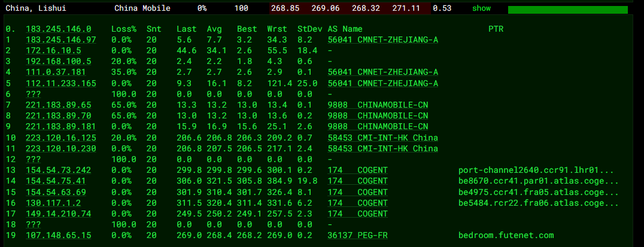Open IP link 221.183.89.70
Viewport: 644px width, 247px height.
click(58, 115)
